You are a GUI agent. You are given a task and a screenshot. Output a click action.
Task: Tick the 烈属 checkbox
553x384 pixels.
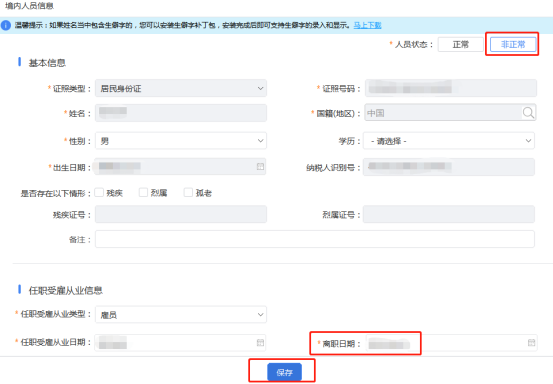click(143, 193)
